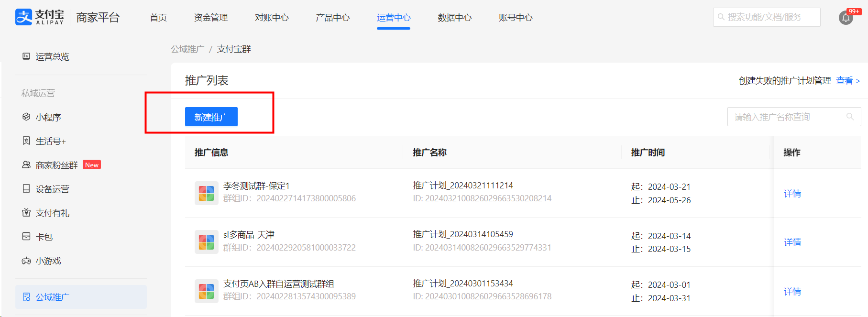The width and height of the screenshot is (868, 317).
Task: Click the 新建推广 button
Action: tap(211, 117)
